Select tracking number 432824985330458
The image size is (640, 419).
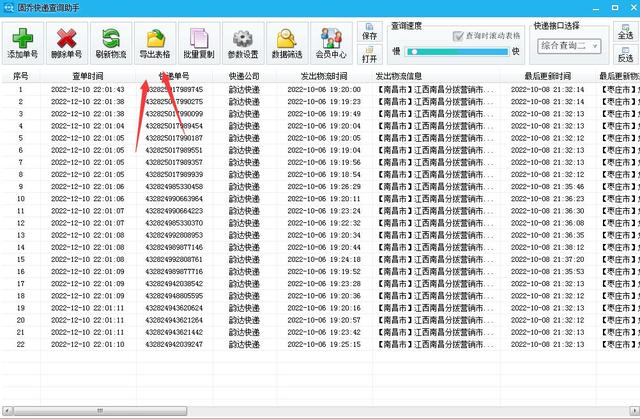click(x=174, y=186)
